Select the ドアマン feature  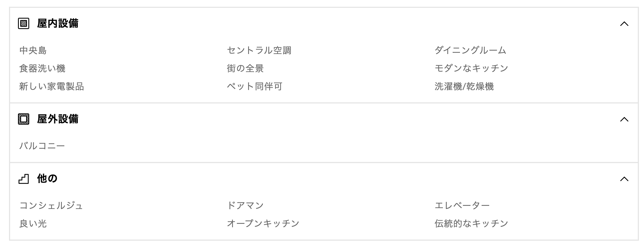(245, 206)
